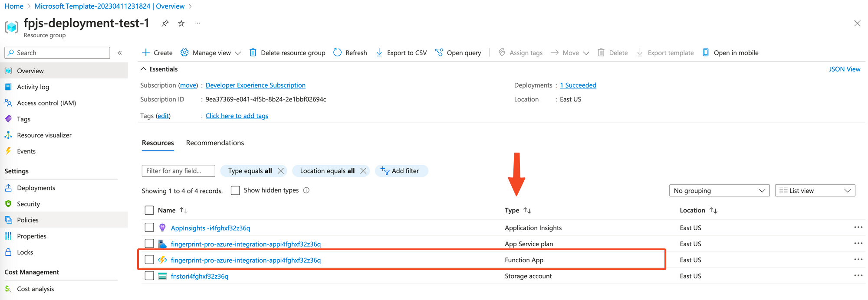Check the AppInsights row checkbox
Image resolution: width=868 pixels, height=300 pixels.
point(149,227)
